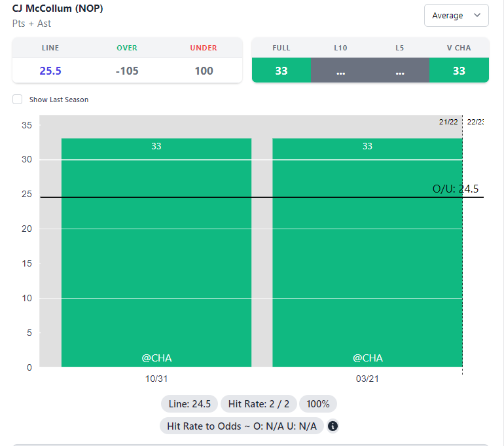504x446 pixels.
Task: Open the Average dropdown menu
Action: (456, 15)
